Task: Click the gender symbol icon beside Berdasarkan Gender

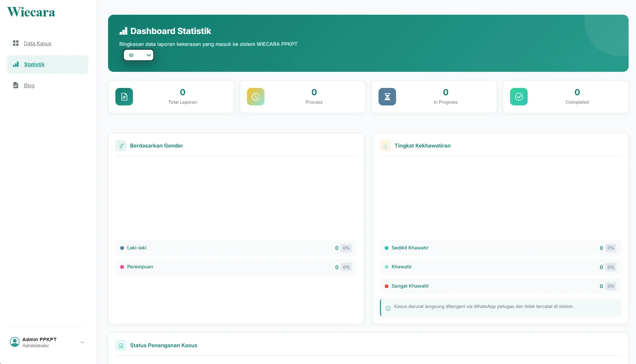Action: pos(121,146)
